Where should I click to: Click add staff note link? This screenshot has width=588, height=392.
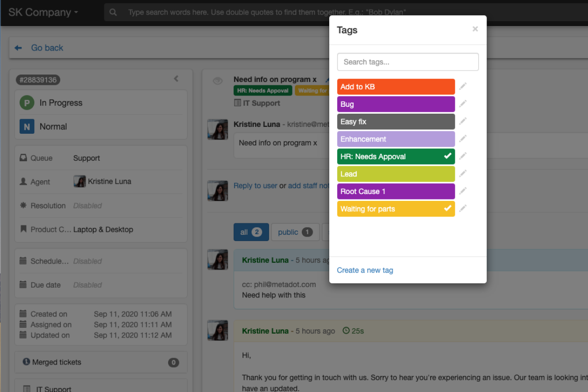309,186
